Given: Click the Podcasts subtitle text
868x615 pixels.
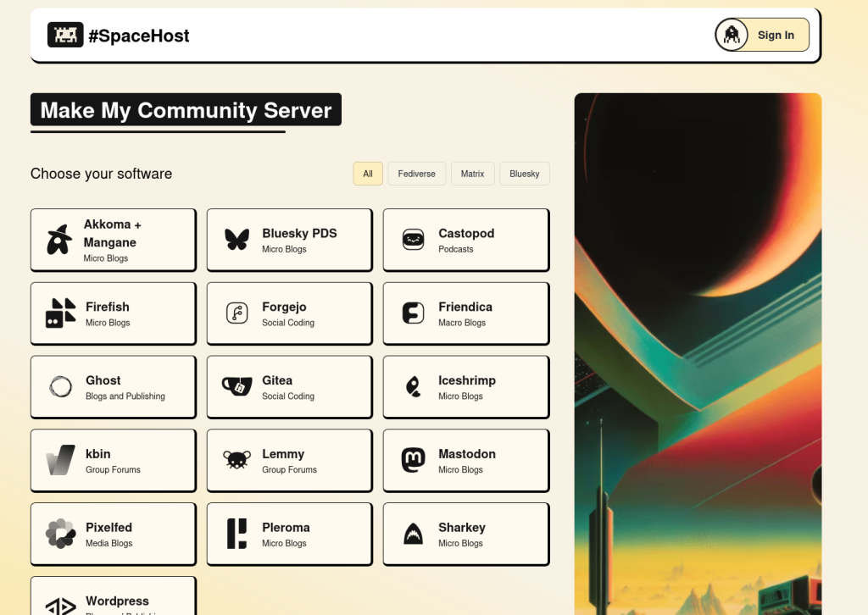Looking at the screenshot, I should pyautogui.click(x=455, y=249).
